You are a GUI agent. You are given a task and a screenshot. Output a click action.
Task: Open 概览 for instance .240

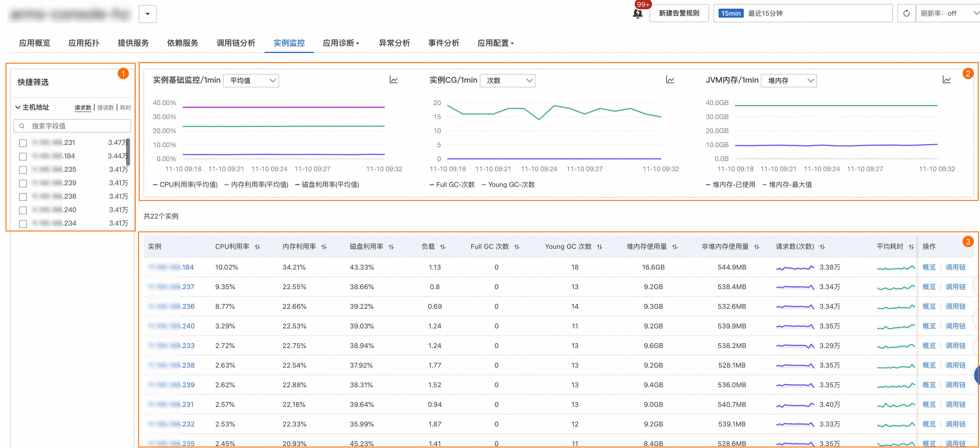(929, 326)
